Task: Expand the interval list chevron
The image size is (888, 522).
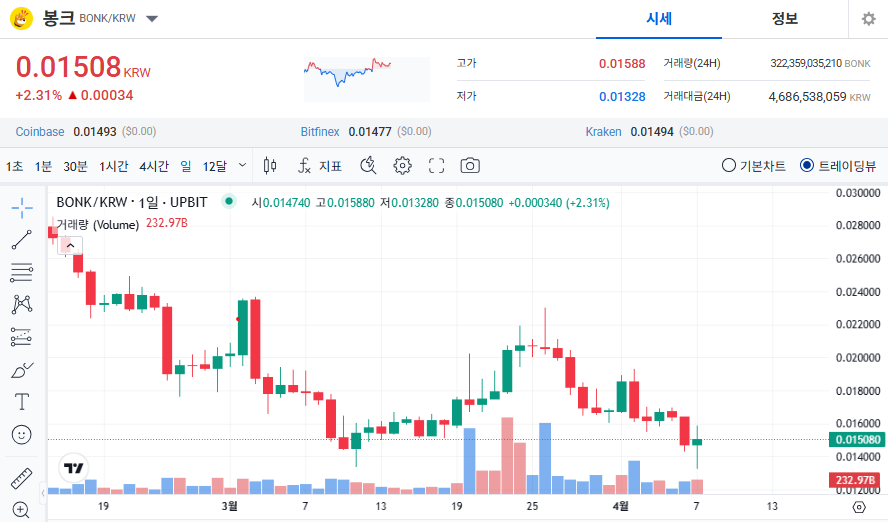Action: click(x=242, y=165)
